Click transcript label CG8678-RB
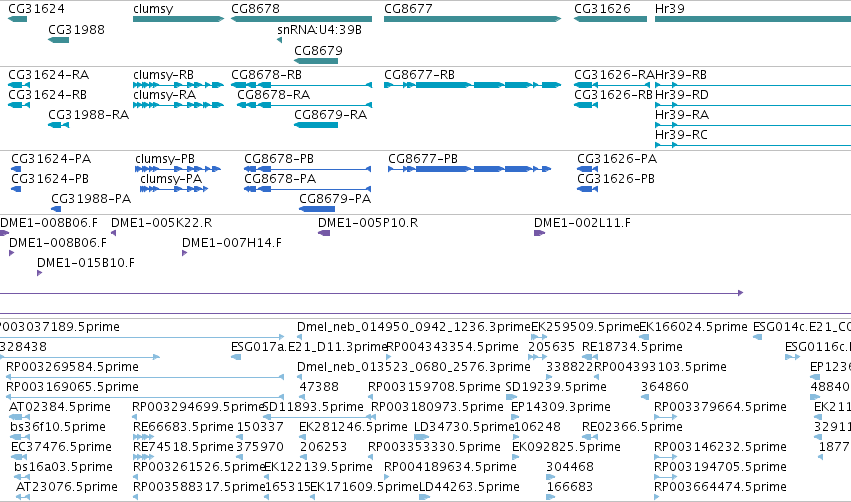 (x=266, y=74)
